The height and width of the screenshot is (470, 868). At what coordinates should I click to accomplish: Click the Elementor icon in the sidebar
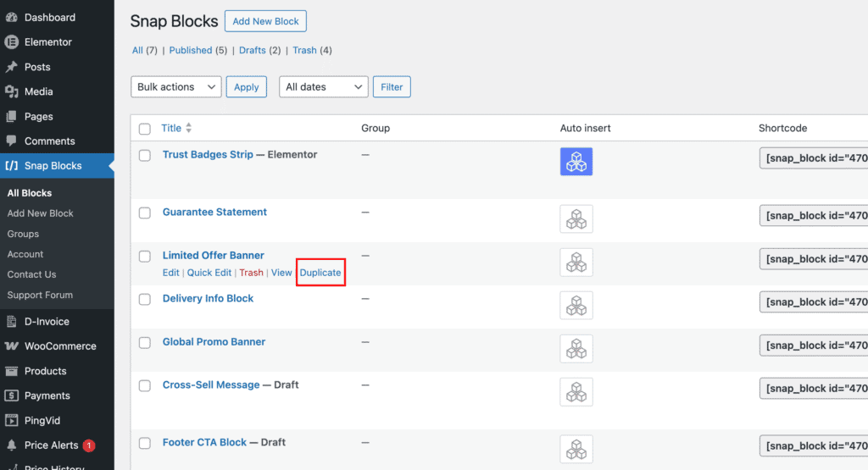(12, 42)
